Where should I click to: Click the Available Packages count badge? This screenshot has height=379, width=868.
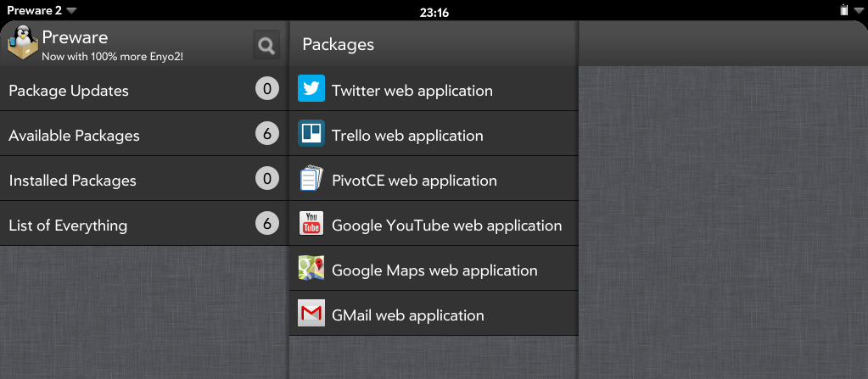point(266,134)
